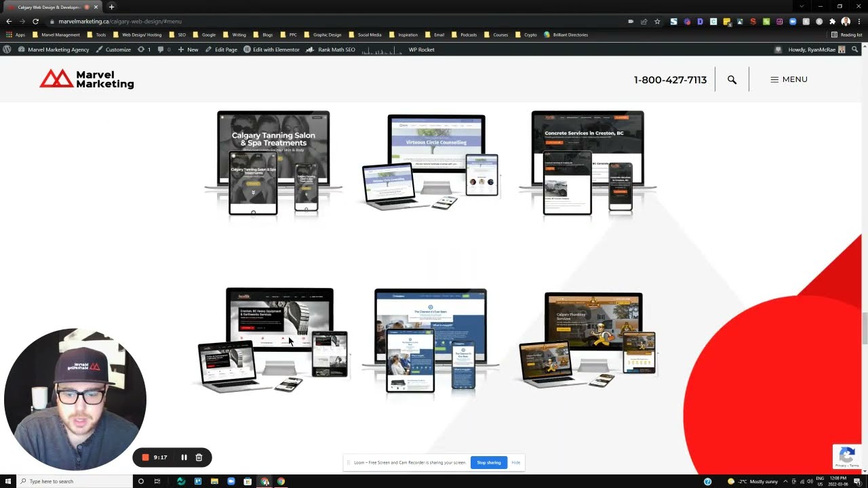
Task: Delete the Loom recording with trash icon
Action: 199,457
